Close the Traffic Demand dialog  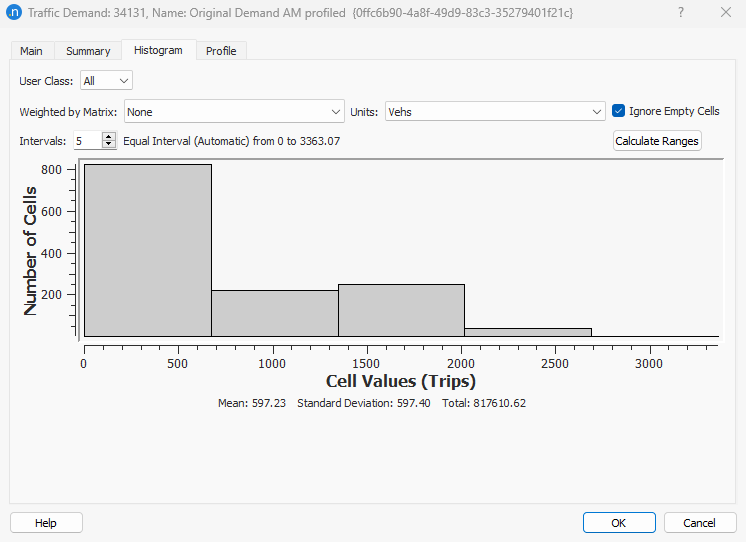(726, 12)
